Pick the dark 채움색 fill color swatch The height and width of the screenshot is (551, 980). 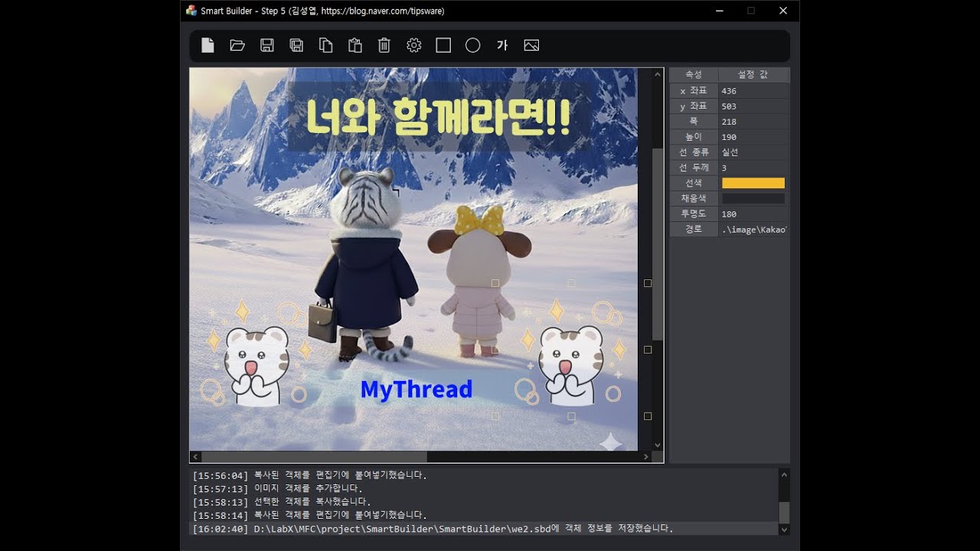coord(753,198)
